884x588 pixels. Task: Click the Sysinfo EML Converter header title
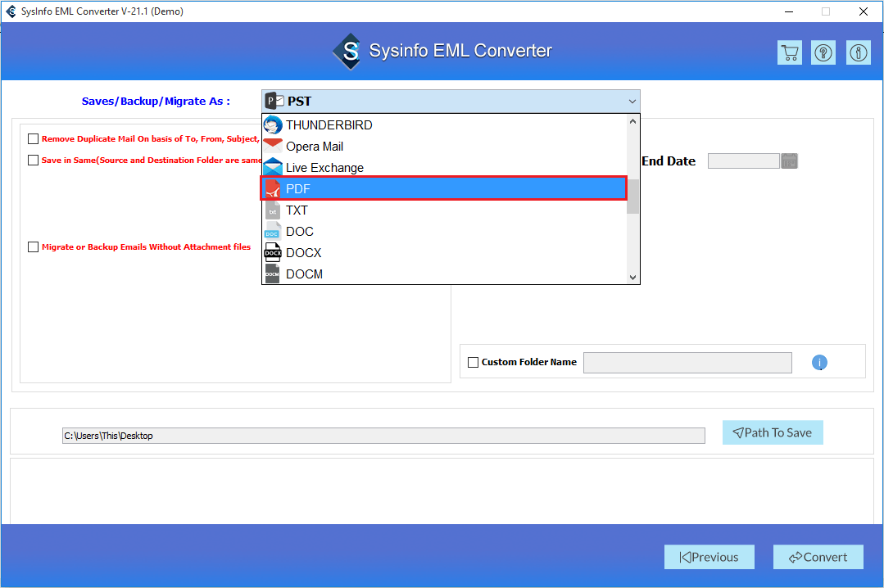point(460,51)
